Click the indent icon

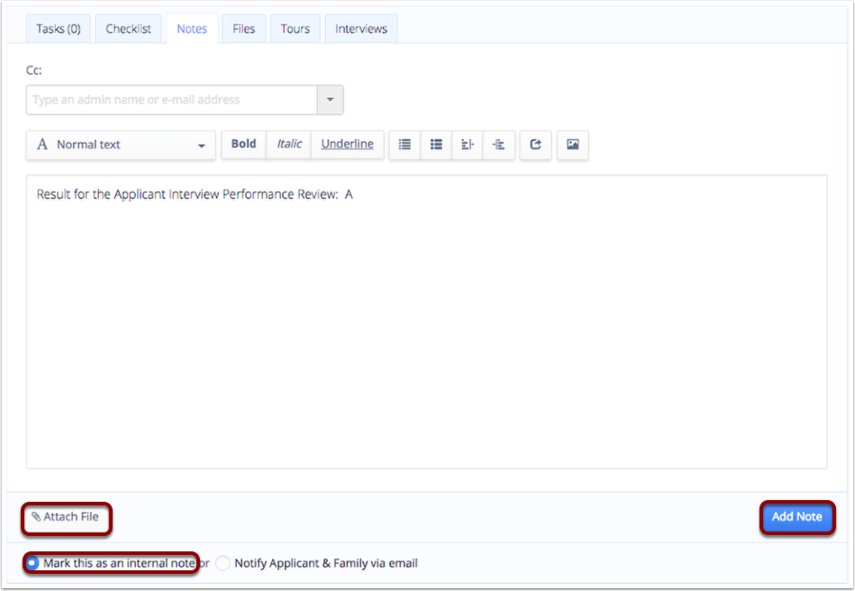pyautogui.click(x=498, y=144)
